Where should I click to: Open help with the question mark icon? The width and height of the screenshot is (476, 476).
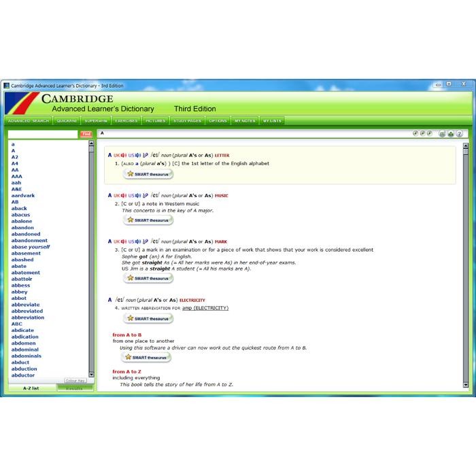[x=459, y=134]
